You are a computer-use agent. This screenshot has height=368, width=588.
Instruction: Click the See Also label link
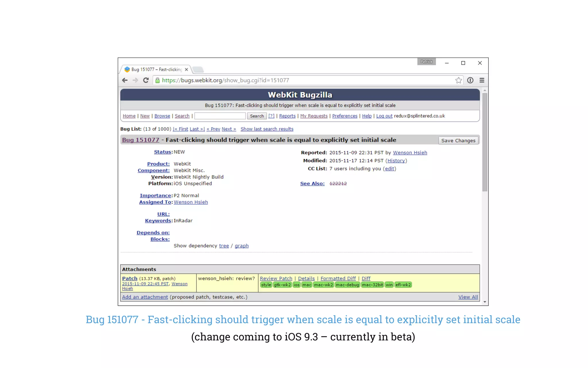312,184
